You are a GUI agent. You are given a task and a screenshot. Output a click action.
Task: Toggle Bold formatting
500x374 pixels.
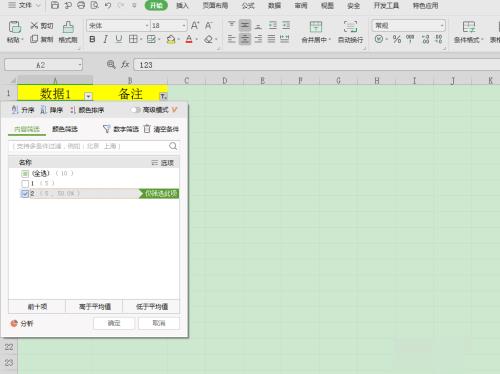[x=92, y=39]
